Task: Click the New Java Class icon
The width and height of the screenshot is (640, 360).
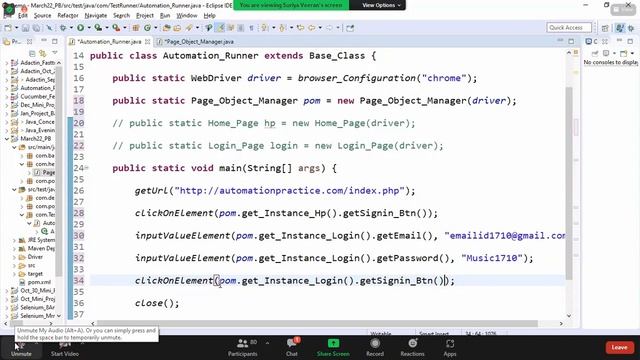Action: [x=147, y=28]
